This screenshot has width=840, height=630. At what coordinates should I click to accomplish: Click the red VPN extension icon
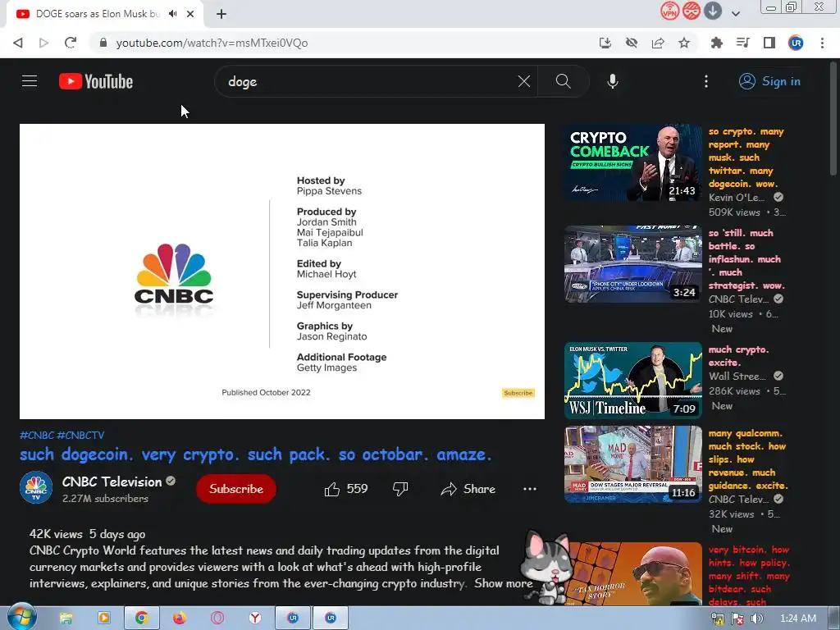pyautogui.click(x=669, y=11)
